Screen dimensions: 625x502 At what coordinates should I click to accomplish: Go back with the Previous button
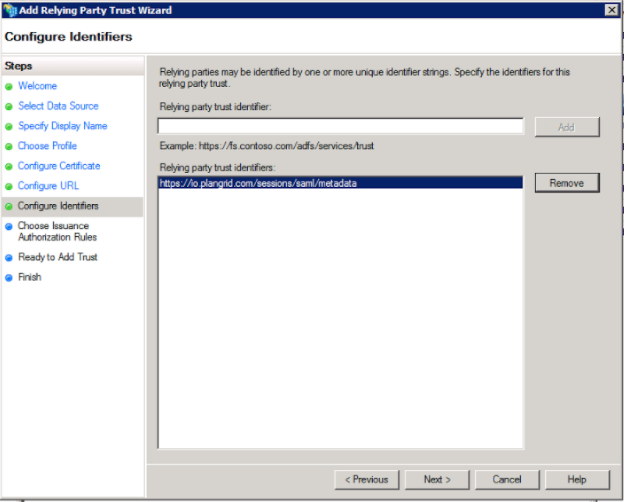coord(367,480)
